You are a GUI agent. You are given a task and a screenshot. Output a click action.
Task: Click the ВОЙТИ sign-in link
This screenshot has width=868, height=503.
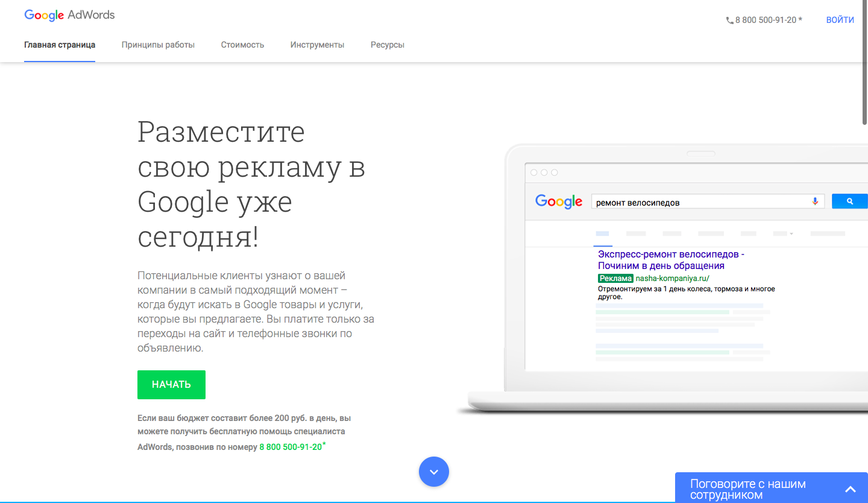[x=840, y=20]
